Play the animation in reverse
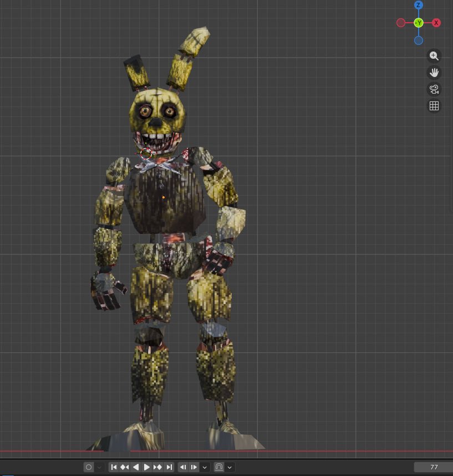 (136, 467)
